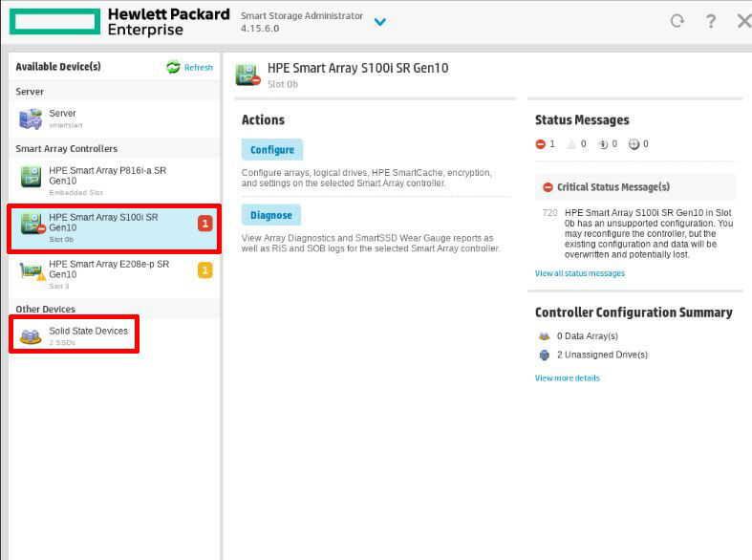Click the Hewlett Packard Enterprise logo
This screenshot has height=560, width=752.
point(119,22)
